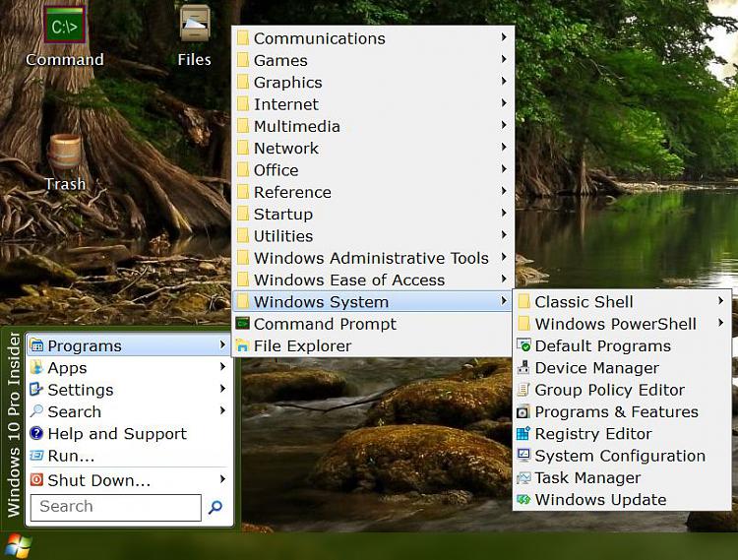
Task: Click the Communications folder icon
Action: click(x=243, y=38)
